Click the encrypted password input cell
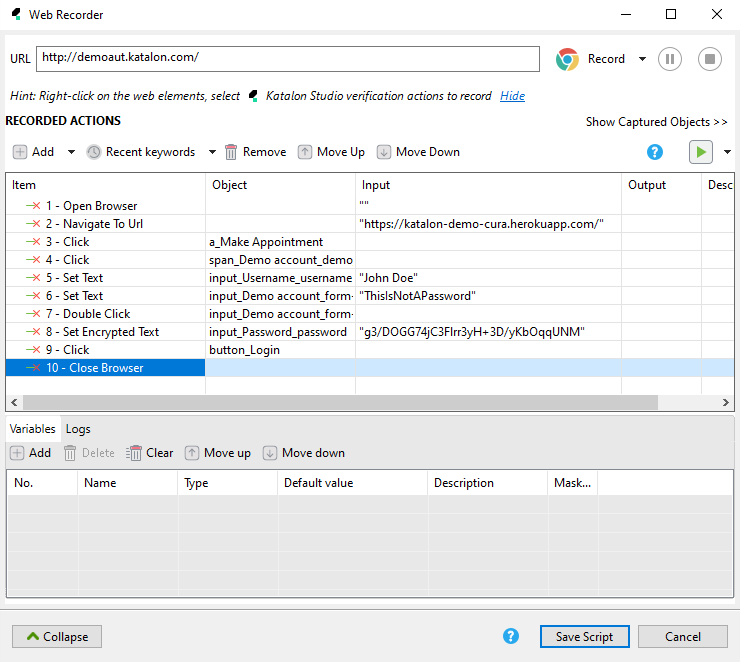 (488, 332)
